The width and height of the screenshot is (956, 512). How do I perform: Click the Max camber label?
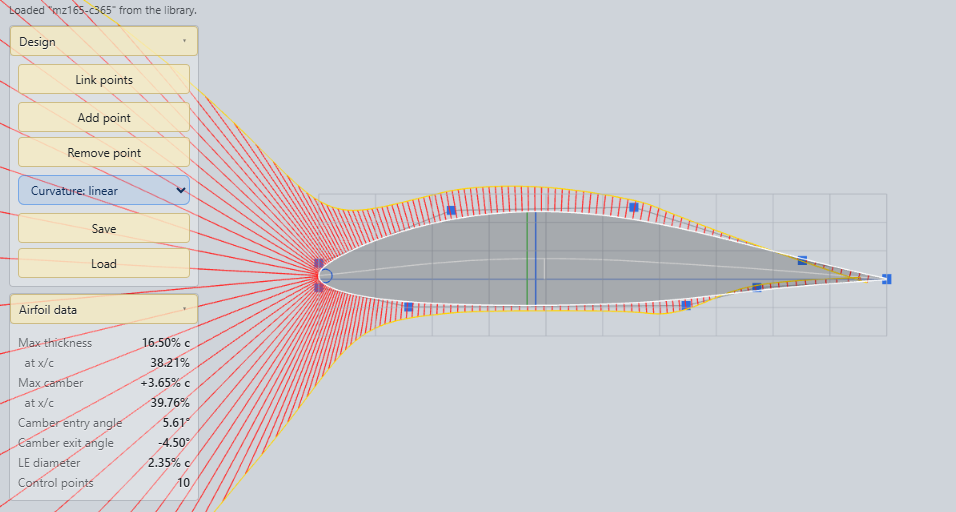click(51, 383)
